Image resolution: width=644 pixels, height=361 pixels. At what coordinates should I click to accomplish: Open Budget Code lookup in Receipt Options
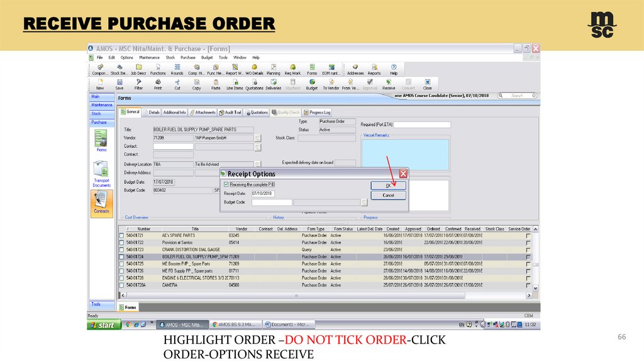(x=364, y=203)
